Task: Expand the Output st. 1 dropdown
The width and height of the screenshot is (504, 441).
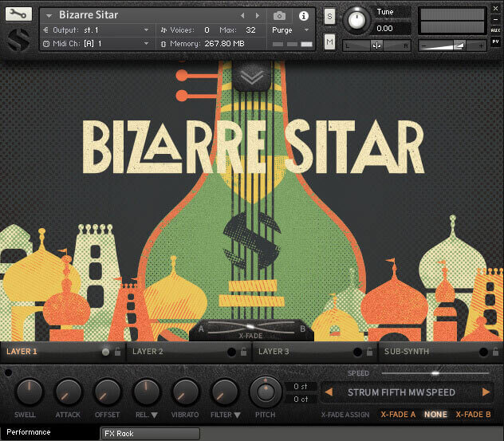Action: [x=146, y=30]
